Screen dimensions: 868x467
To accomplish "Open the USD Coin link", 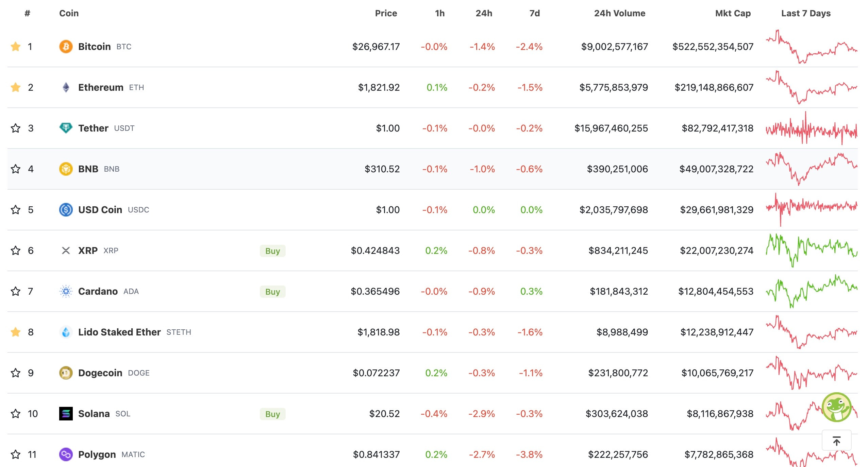I will [100, 210].
